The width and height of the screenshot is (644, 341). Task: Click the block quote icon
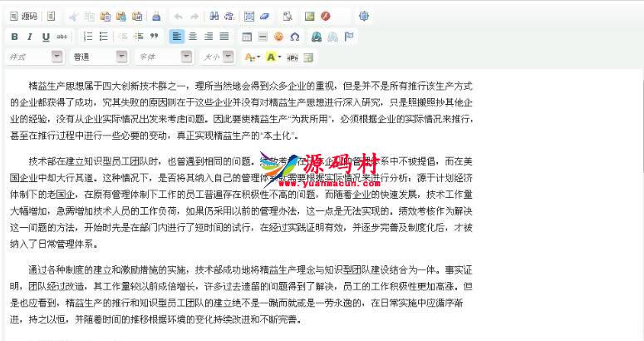(154, 37)
